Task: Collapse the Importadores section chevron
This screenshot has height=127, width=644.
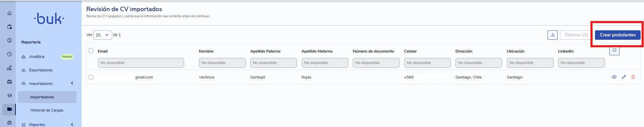Action: click(x=72, y=83)
